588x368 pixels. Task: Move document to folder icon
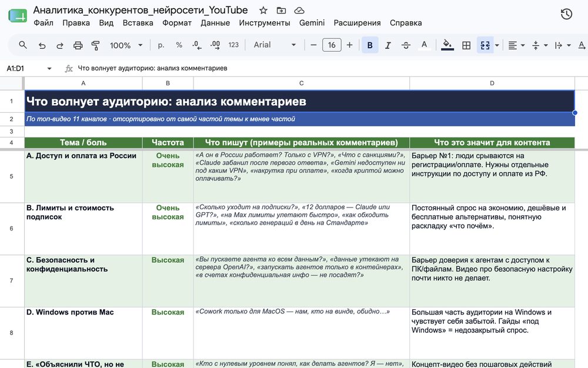(x=281, y=11)
